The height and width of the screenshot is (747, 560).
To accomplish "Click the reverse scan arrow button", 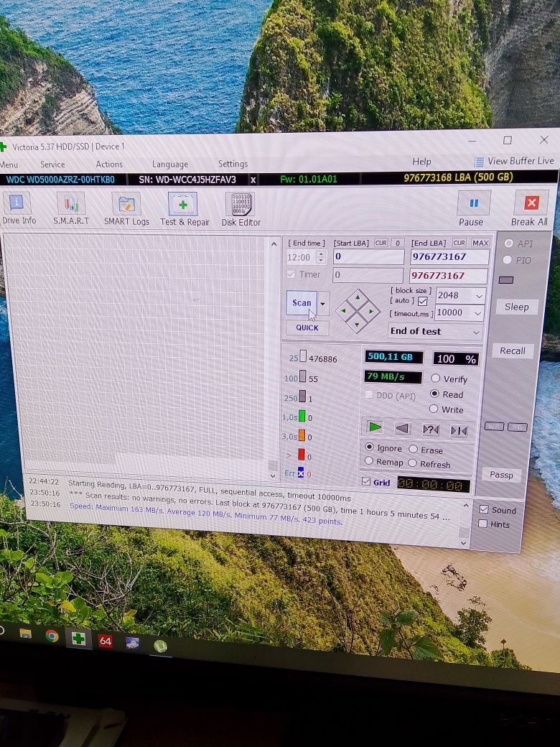I will click(x=403, y=429).
